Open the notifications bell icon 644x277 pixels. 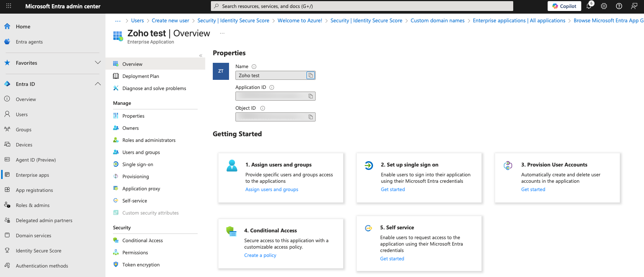pos(589,6)
